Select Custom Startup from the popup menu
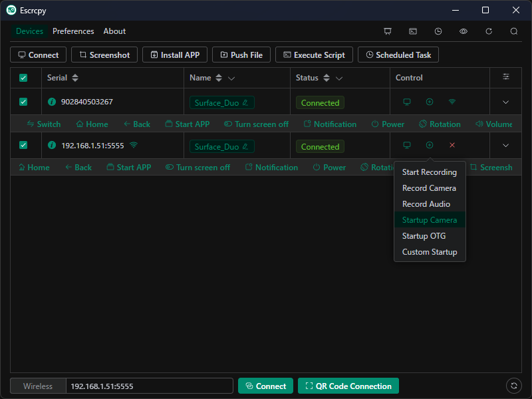This screenshot has width=532, height=399. [x=430, y=252]
